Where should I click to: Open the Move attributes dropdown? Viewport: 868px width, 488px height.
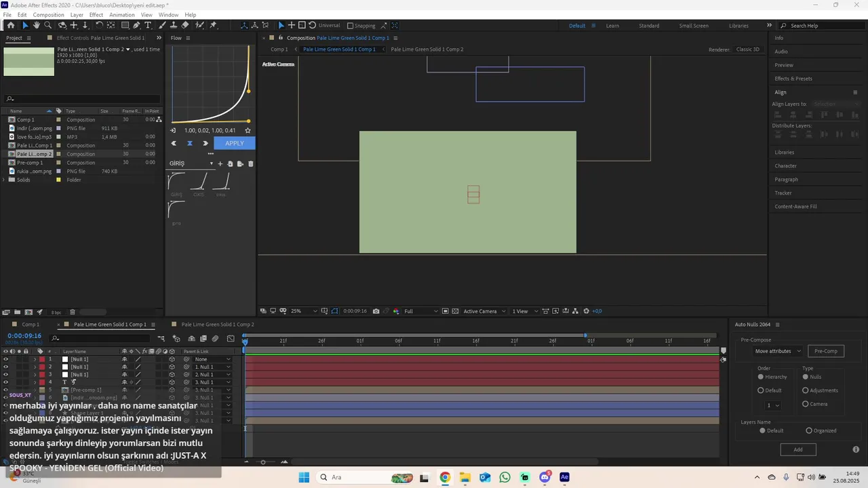(x=778, y=351)
